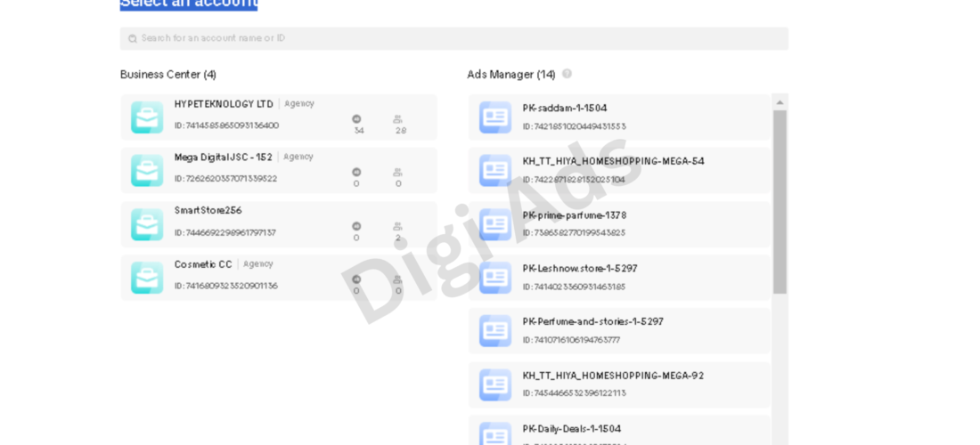Click the help icon beside Ads Manager (14)
The height and width of the screenshot is (445, 980).
pos(567,74)
